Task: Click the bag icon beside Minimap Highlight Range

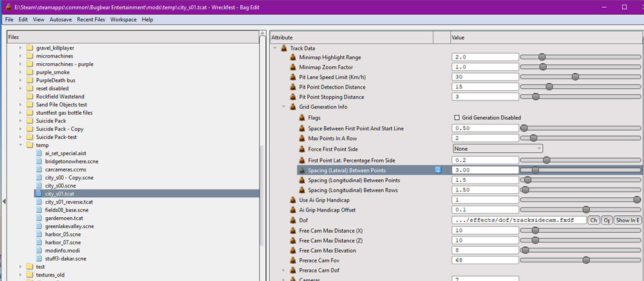Action: (293, 57)
